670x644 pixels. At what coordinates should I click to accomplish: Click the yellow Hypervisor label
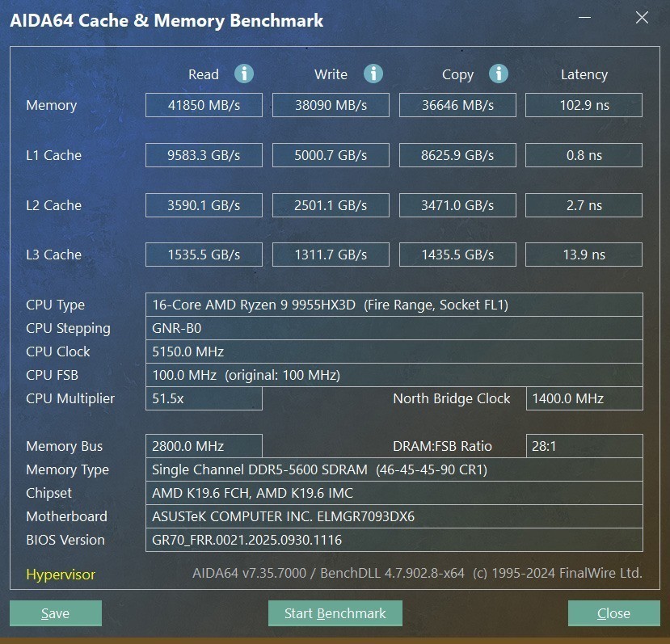click(60, 575)
